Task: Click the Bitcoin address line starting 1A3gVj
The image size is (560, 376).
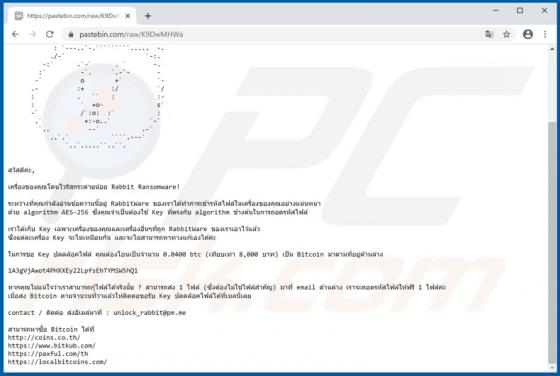Action: point(72,271)
